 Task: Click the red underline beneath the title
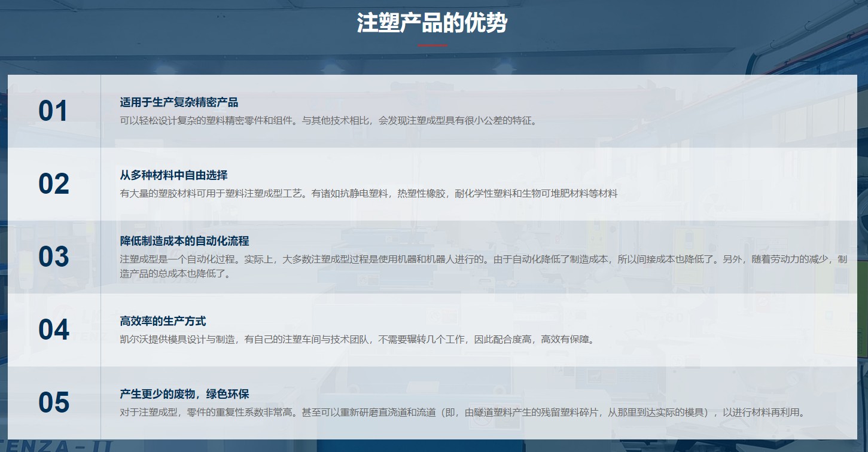point(432,45)
